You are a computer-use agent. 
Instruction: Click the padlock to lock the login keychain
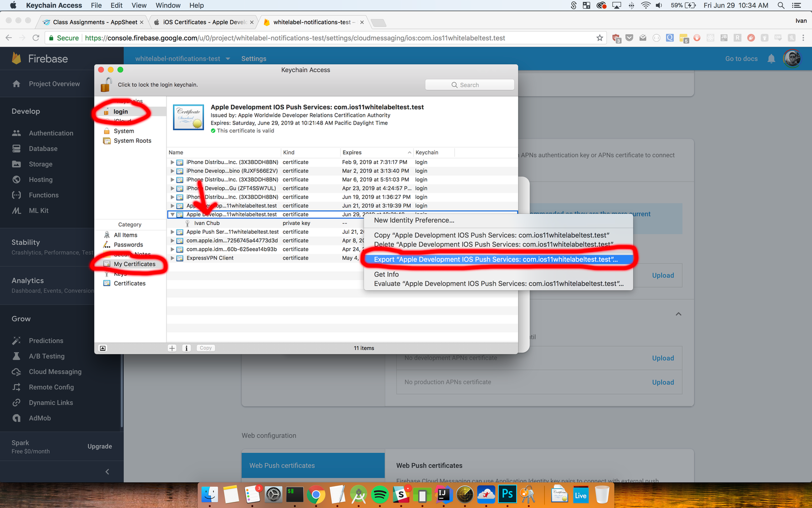(106, 85)
